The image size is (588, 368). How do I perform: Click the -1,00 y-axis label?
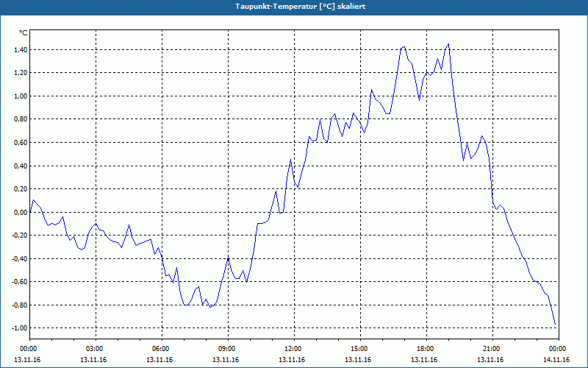click(20, 328)
